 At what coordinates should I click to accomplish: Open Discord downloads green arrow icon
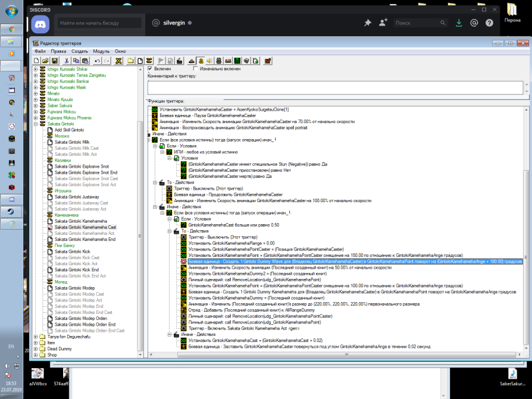tap(459, 23)
